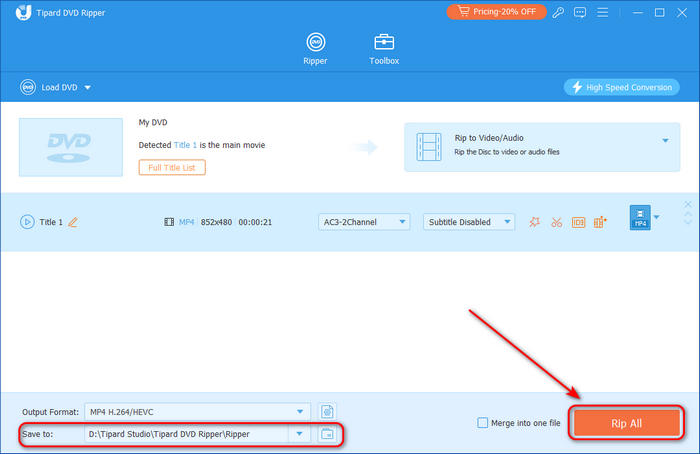Toggle High Speed Conversion

pos(621,87)
